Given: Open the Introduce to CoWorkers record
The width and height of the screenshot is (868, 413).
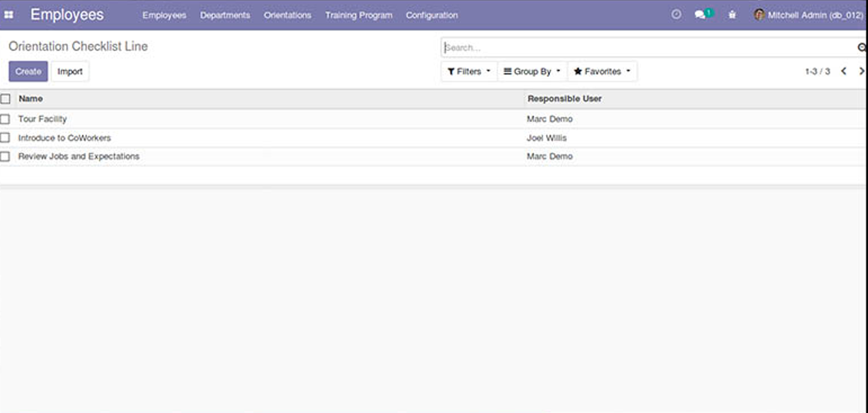Looking at the screenshot, I should tap(64, 138).
